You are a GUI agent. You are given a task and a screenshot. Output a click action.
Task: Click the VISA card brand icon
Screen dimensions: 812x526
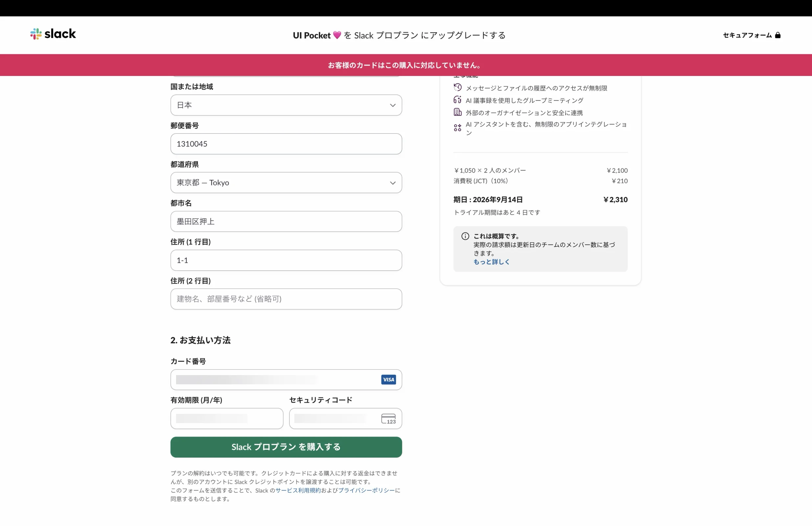(x=389, y=379)
